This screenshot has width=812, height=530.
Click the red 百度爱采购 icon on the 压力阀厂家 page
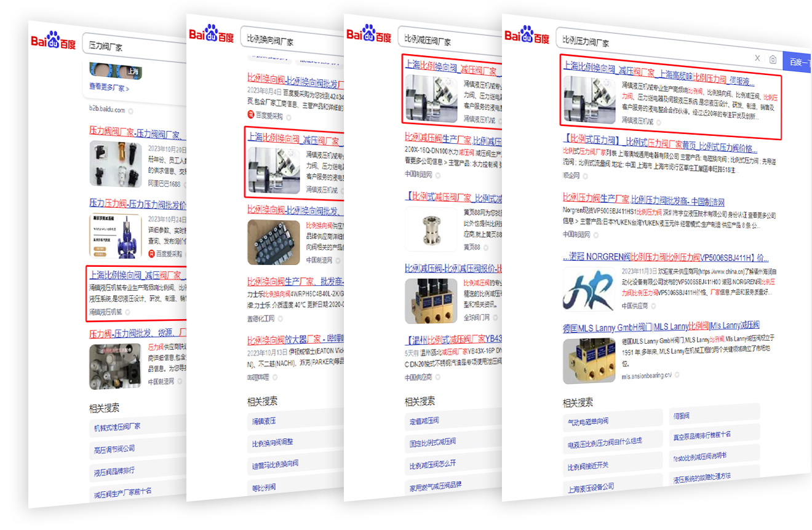pyautogui.click(x=152, y=253)
